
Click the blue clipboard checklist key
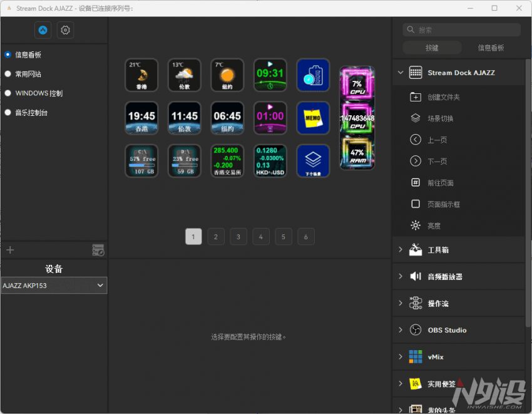click(x=313, y=75)
